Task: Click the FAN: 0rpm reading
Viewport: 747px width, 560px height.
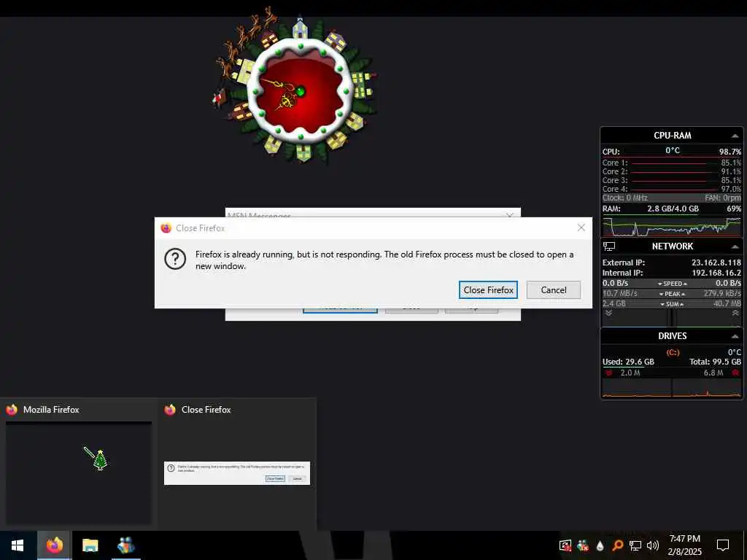Action: 723,198
